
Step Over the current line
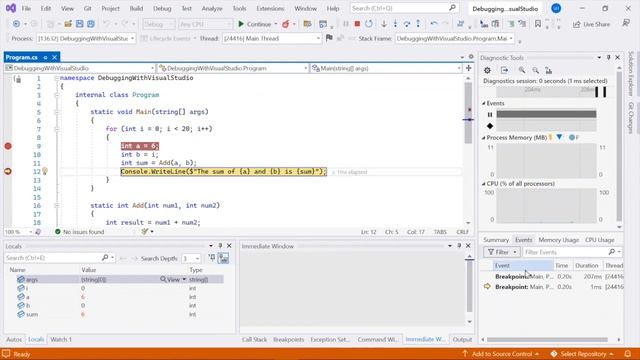407,24
